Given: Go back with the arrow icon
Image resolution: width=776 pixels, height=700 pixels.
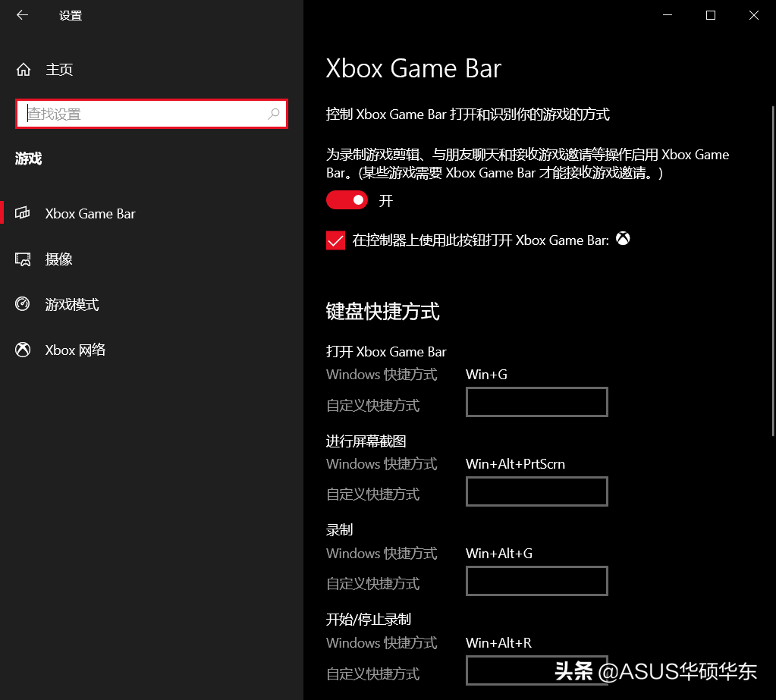Looking at the screenshot, I should click(x=22, y=15).
